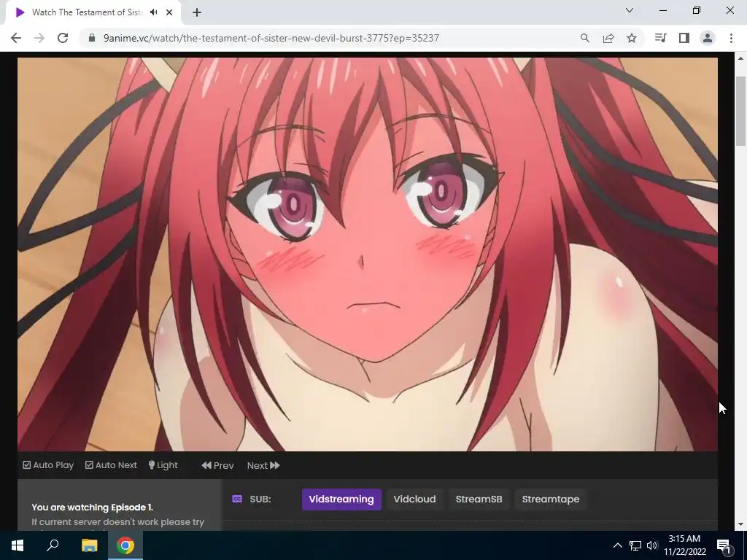View site security lock info
This screenshot has width=747, height=560.
(93, 38)
